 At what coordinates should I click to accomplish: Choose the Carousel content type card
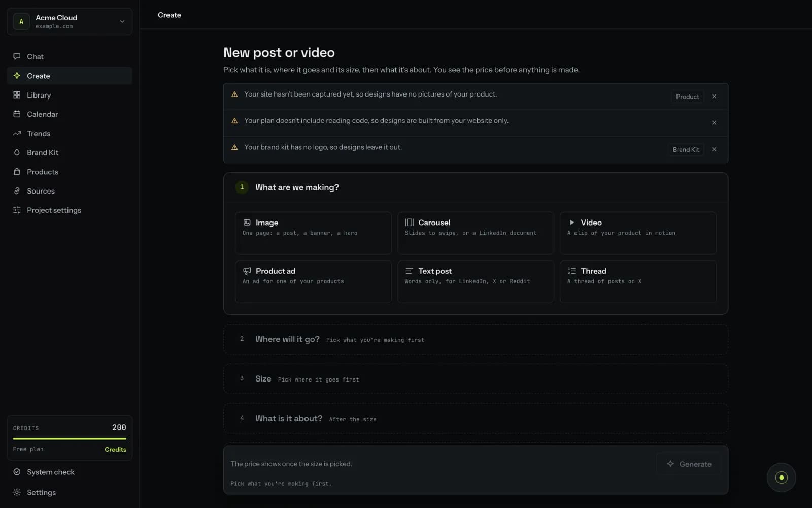tap(476, 233)
